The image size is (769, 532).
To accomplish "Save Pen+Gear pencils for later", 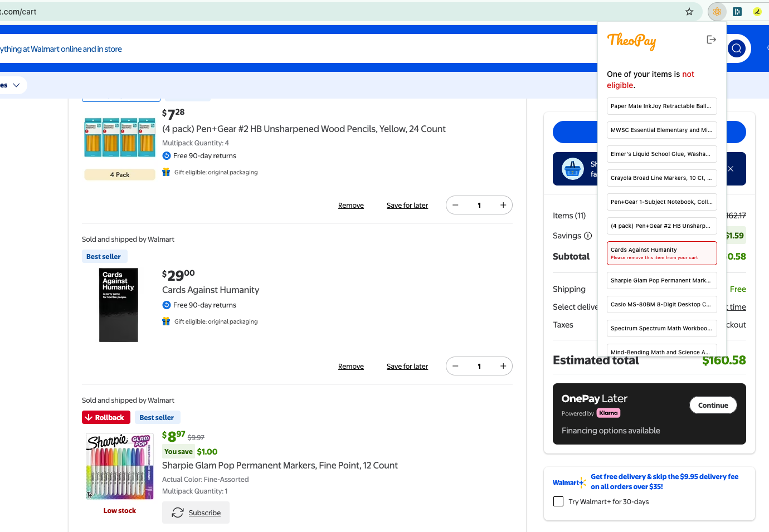I will coord(407,206).
